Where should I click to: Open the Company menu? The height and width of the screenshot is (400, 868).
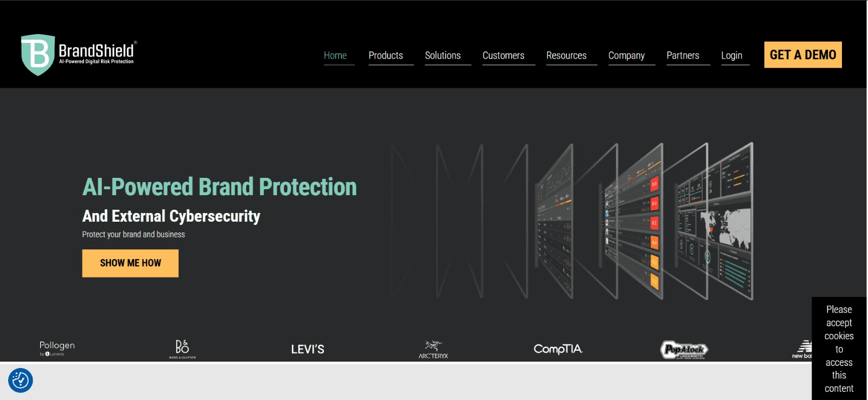(x=627, y=55)
